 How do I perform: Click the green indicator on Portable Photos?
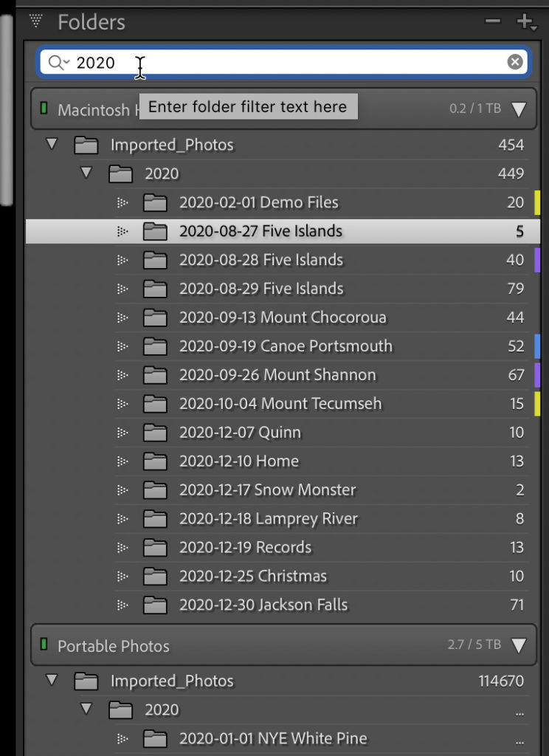(x=44, y=645)
